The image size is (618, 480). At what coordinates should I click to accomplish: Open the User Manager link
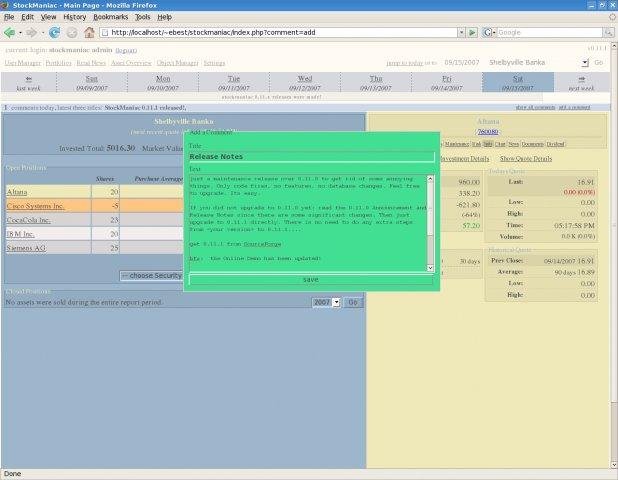(x=23, y=63)
